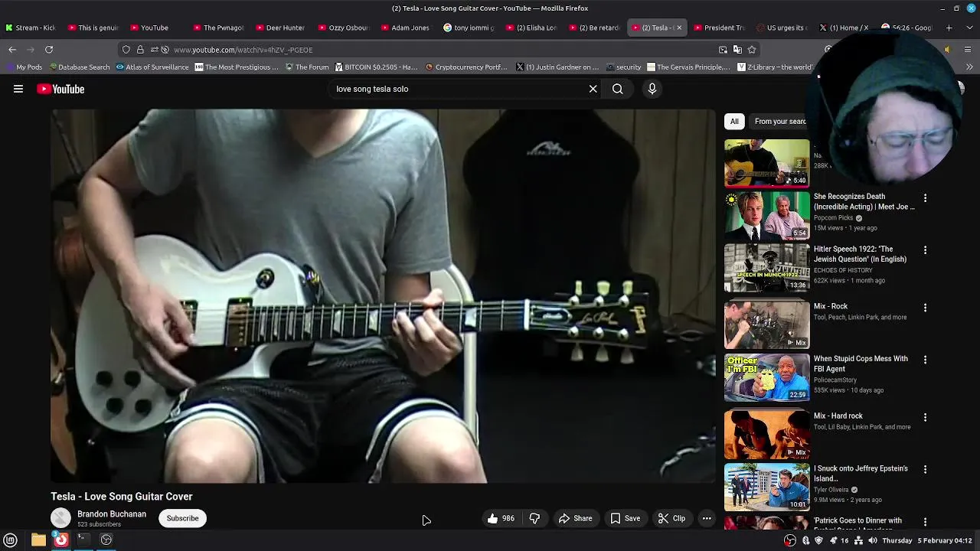The height and width of the screenshot is (551, 980).
Task: Open the 'Database Search' bookmark
Action: tap(78, 67)
